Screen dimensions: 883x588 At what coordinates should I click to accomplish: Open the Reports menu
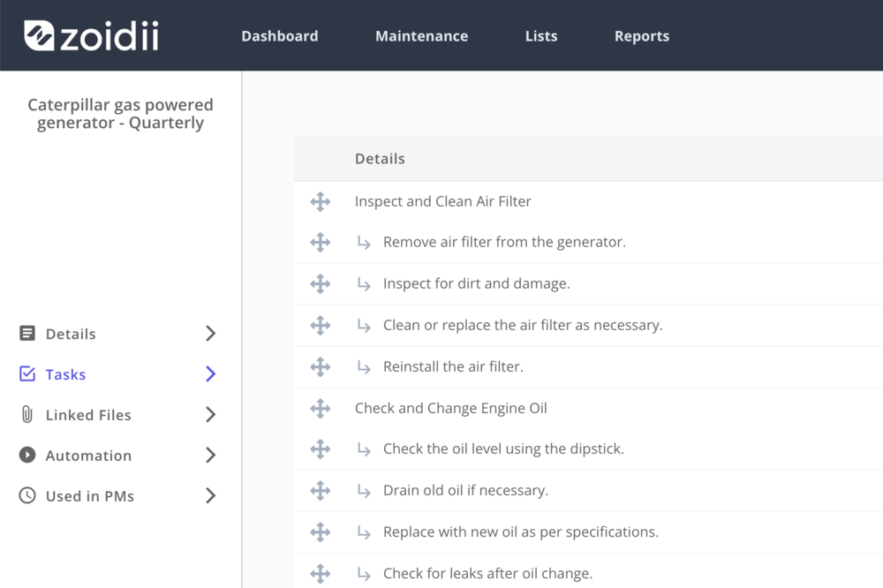(642, 36)
